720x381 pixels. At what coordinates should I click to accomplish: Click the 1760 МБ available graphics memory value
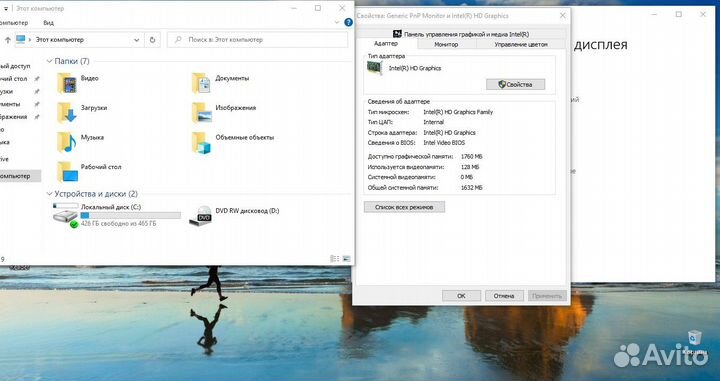point(472,157)
